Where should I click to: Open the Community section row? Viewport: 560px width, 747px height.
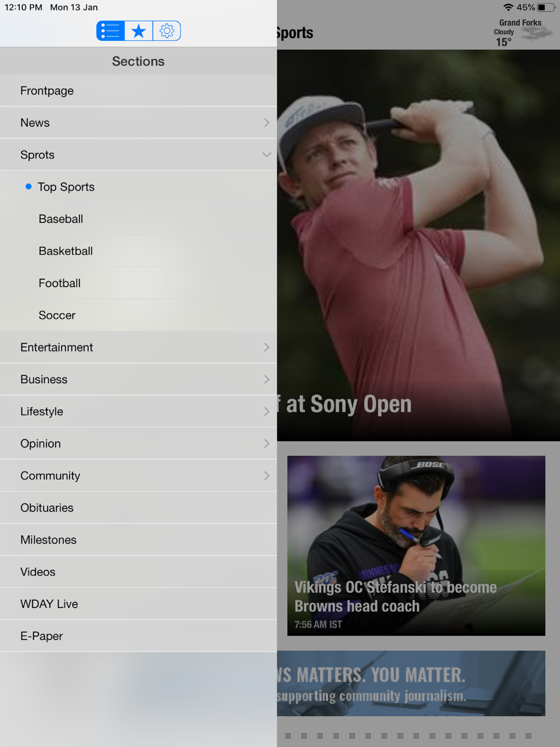138,475
